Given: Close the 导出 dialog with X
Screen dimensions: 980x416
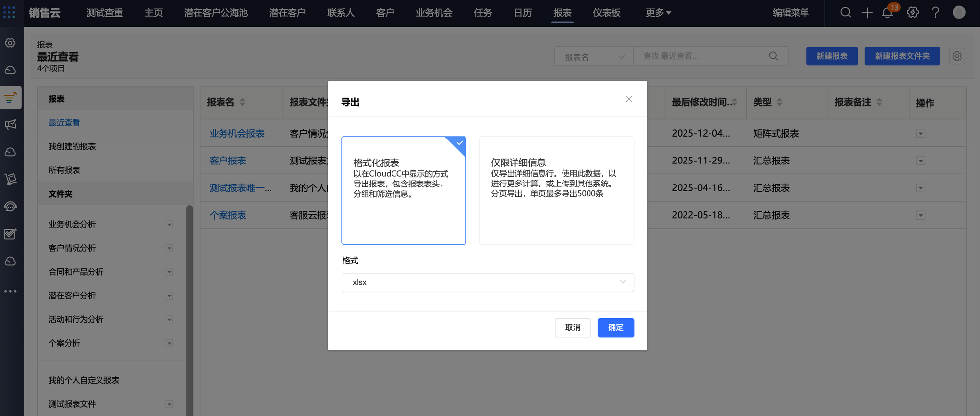Looking at the screenshot, I should pyautogui.click(x=629, y=99).
